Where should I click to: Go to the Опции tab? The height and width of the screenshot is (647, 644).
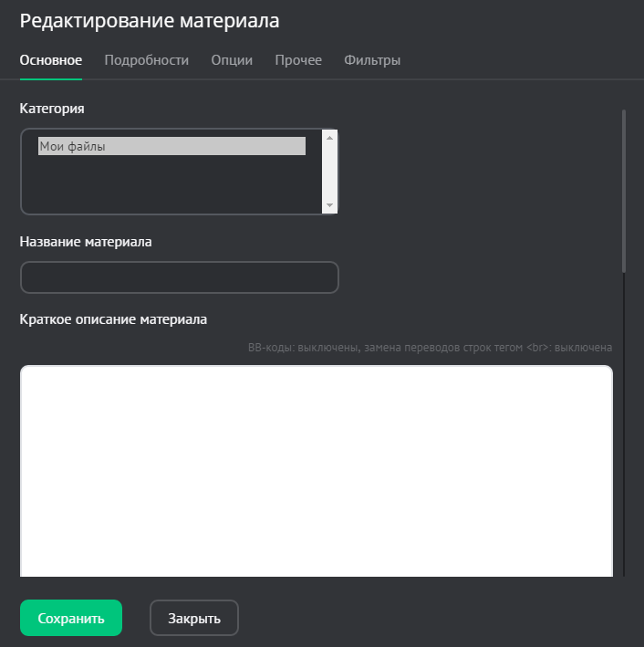coord(232,60)
